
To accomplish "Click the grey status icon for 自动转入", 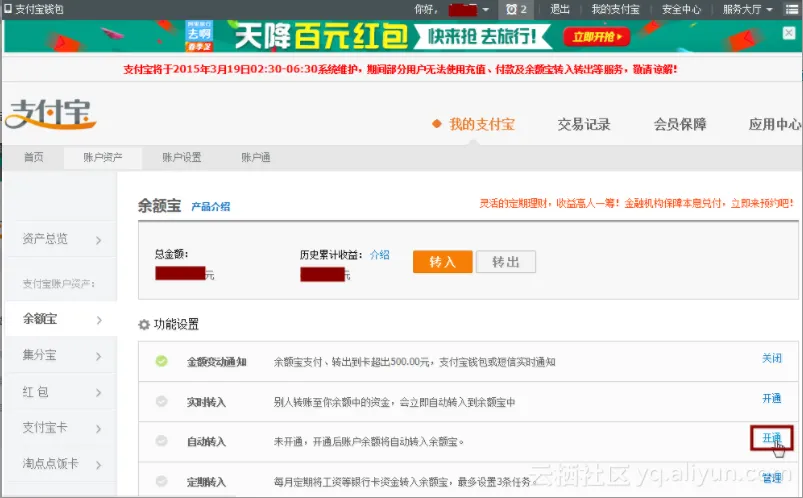I will coord(161,441).
